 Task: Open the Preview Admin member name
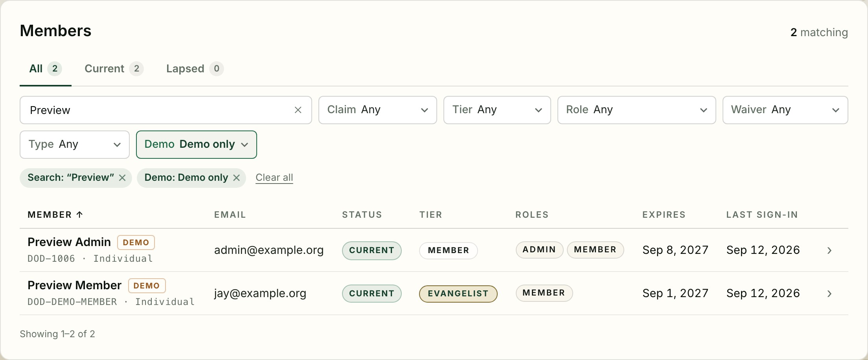click(x=69, y=242)
